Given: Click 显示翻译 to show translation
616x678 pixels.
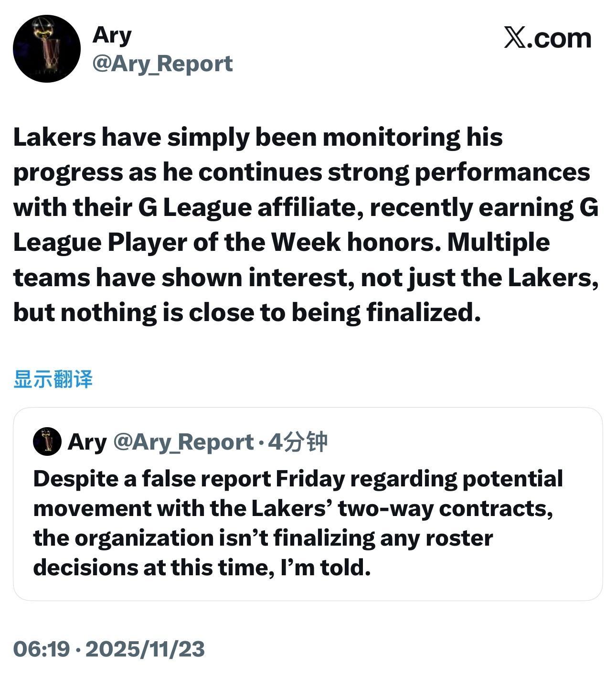Looking at the screenshot, I should click(53, 379).
